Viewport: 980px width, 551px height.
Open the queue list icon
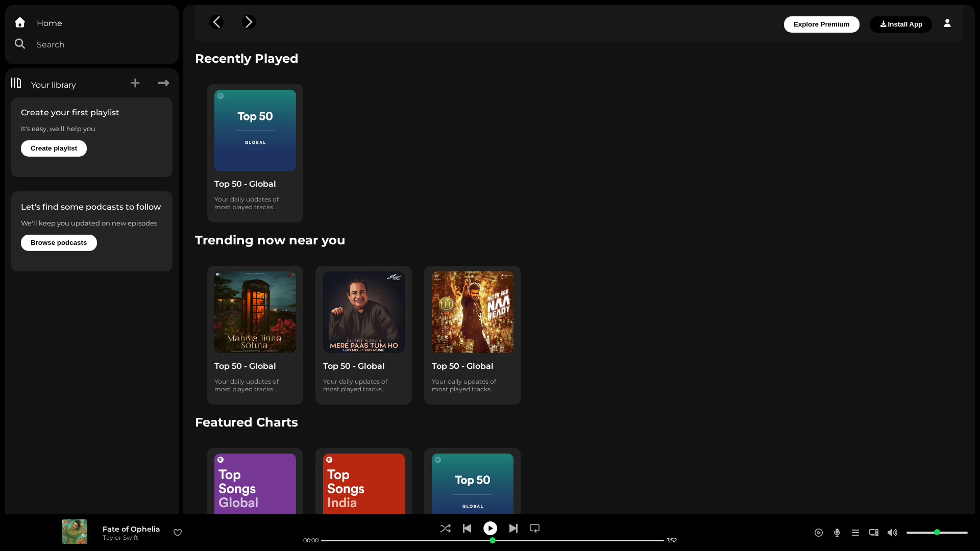[855, 533]
